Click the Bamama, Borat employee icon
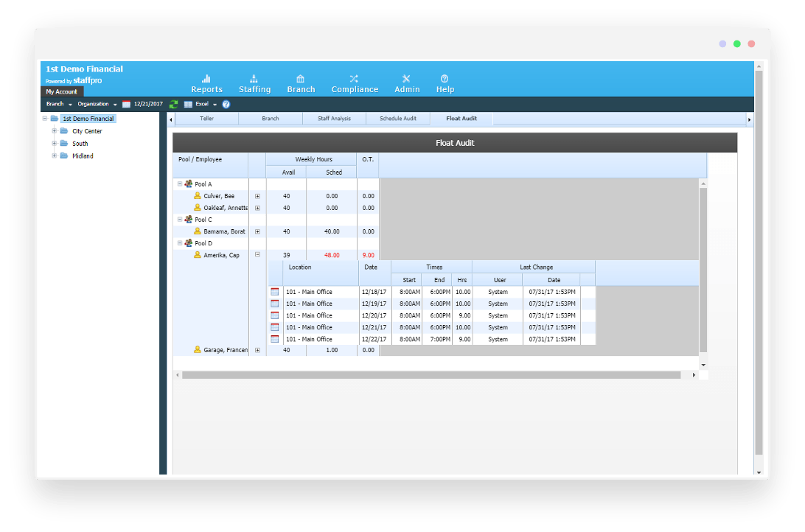Screen dimensions: 805x532 (197, 231)
